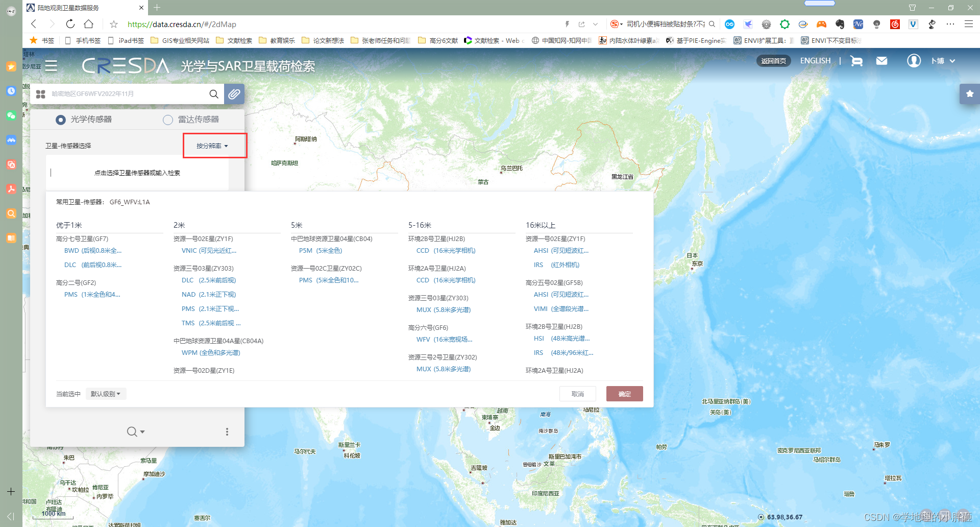Screen dimensions: 980x527
Task: Click the orange star icon in left sidebar
Action: (x=11, y=66)
